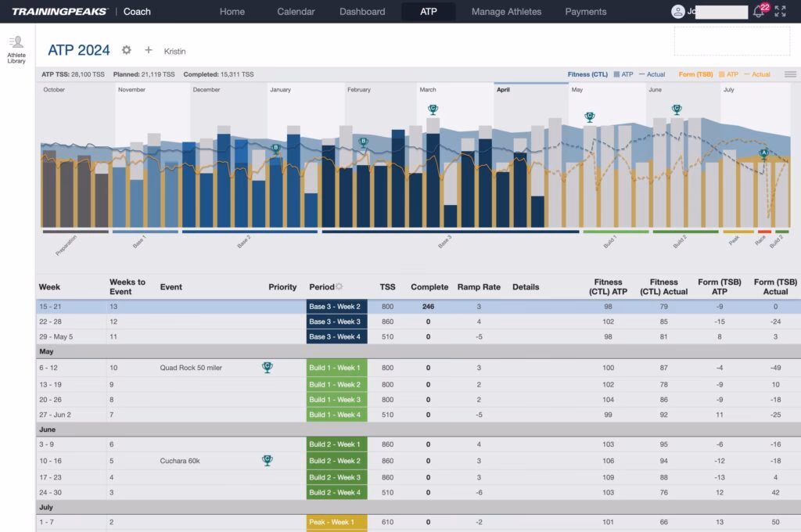Viewport: 801px width, 532px height.
Task: Open the Build 1 - Week 1 period selector
Action: [336, 368]
